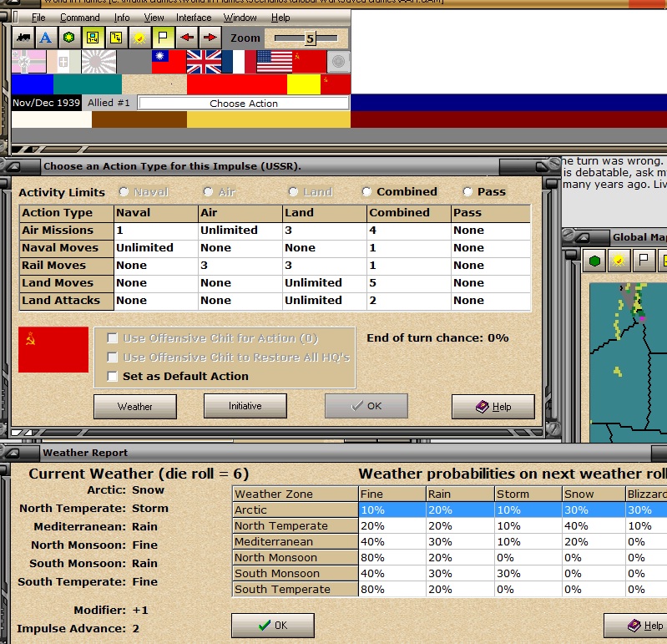The height and width of the screenshot is (644, 667).
Task: Select the South Temperate row in probabilities table
Action: tap(450, 590)
